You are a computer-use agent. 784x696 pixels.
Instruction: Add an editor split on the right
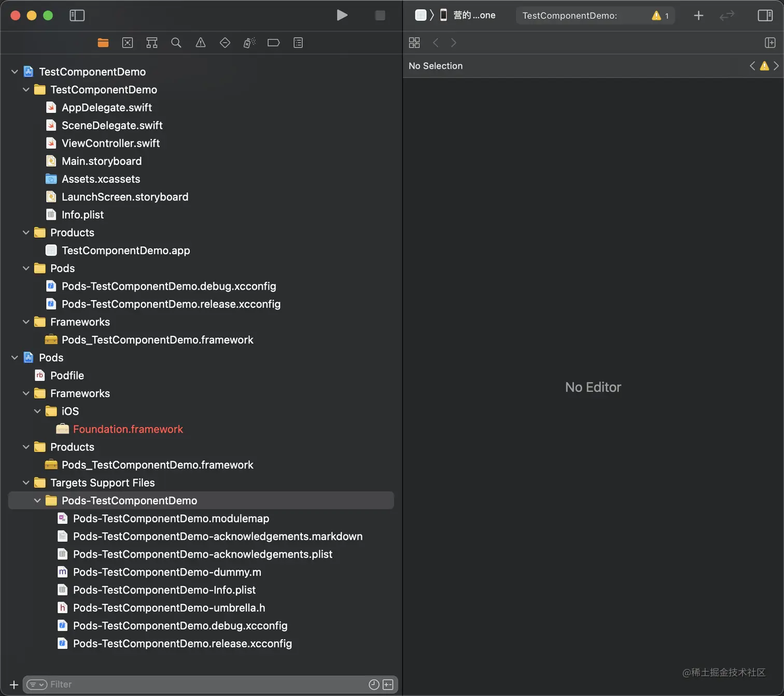click(x=770, y=42)
